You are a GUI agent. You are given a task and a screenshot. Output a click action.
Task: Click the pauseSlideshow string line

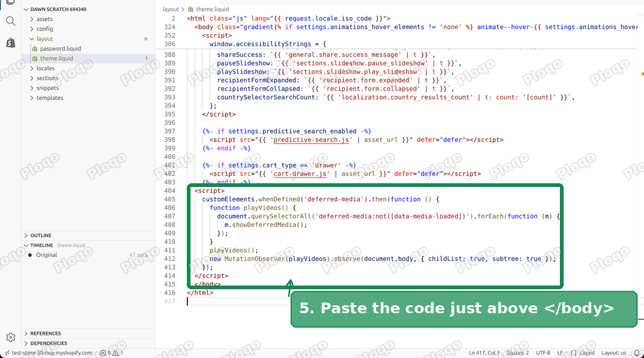click(x=339, y=63)
